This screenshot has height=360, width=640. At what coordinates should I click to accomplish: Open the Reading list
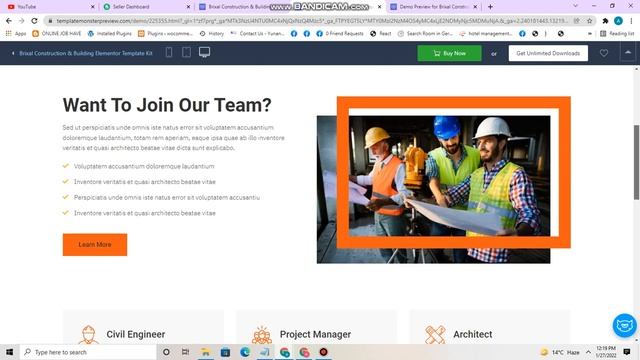(617, 33)
